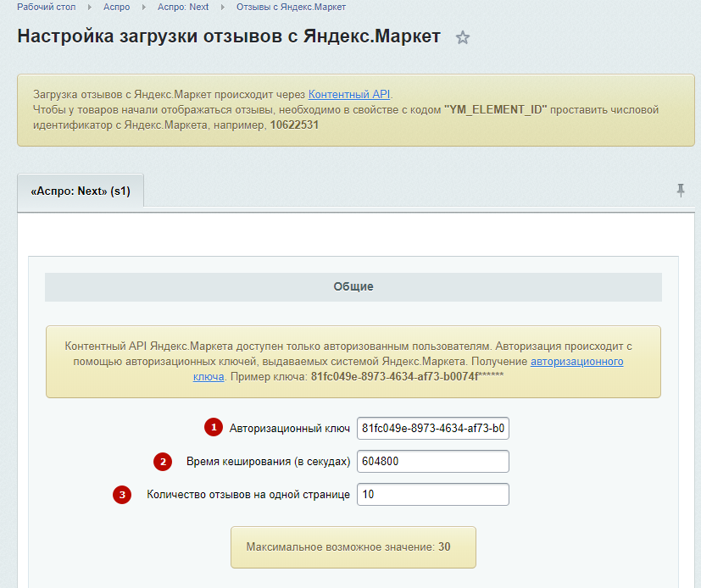Go to Аспро breadcrumb
The width and height of the screenshot is (701, 588).
pos(117,7)
